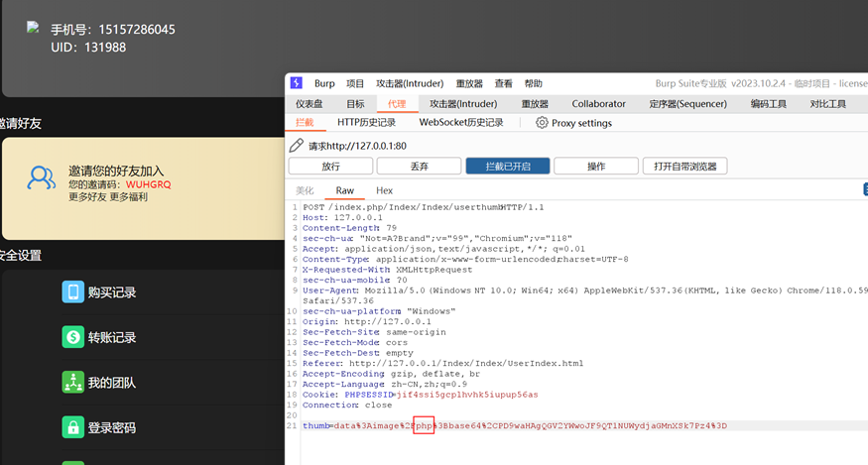
Task: Click the Burp Suite lightning logo icon
Action: tap(297, 82)
